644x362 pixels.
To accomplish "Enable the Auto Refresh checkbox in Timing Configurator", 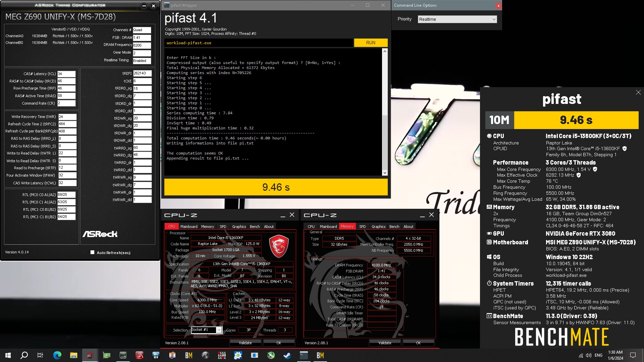I will 92,252.
